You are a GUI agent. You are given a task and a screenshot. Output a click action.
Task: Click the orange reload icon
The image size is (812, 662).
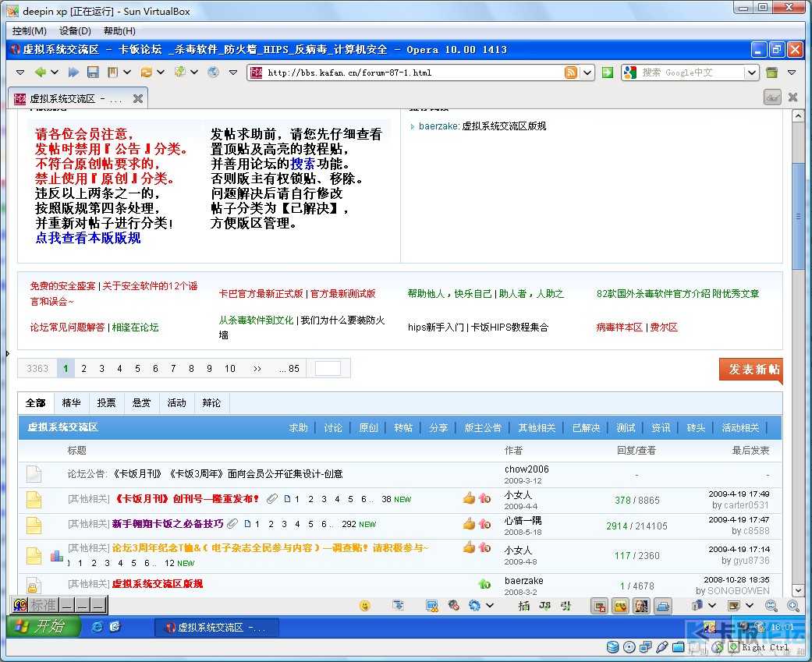(147, 73)
